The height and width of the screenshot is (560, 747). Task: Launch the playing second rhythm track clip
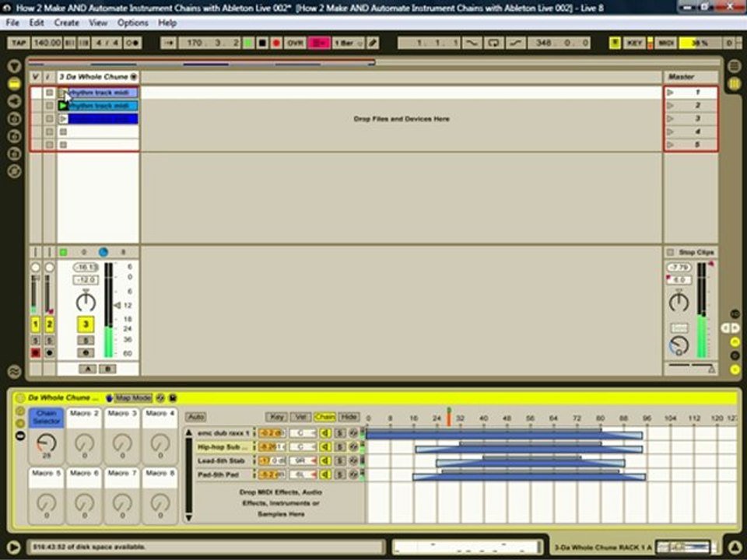click(x=63, y=106)
